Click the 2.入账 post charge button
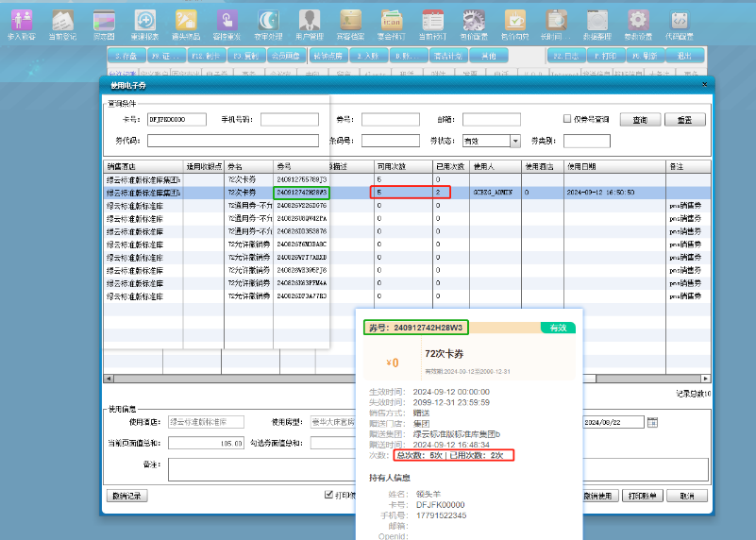Screen dimensions: 756x540 tap(368, 56)
